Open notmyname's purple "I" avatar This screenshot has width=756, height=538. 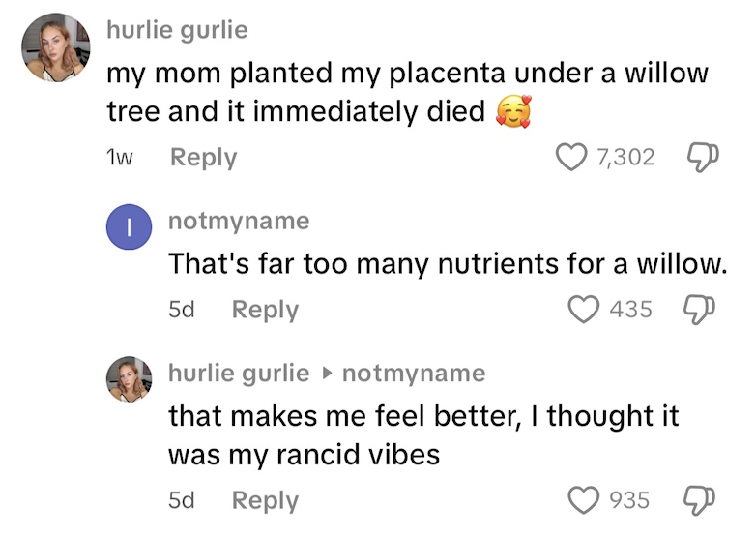tap(129, 234)
